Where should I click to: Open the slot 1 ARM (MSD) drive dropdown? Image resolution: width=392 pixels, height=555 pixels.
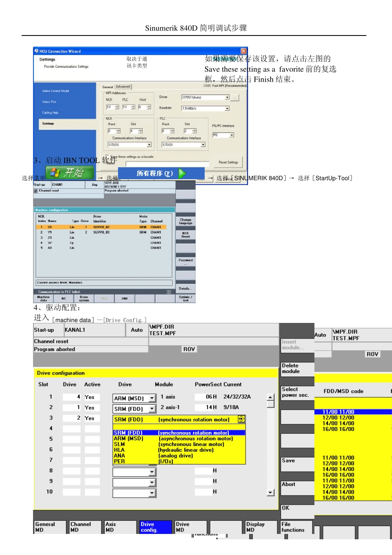coord(152,398)
